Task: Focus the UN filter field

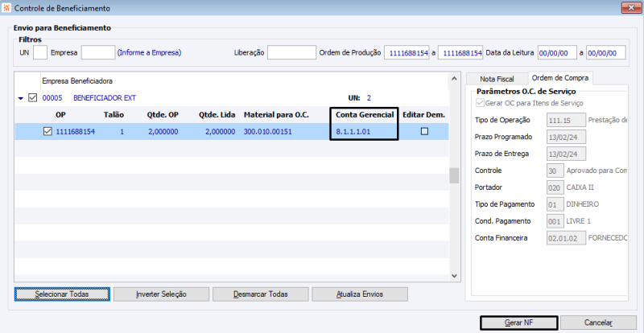Action: [39, 52]
